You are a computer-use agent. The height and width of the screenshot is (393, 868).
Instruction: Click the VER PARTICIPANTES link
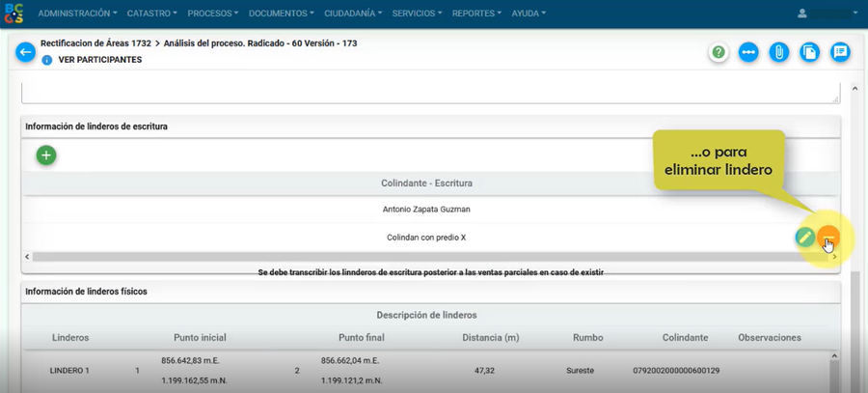click(100, 60)
